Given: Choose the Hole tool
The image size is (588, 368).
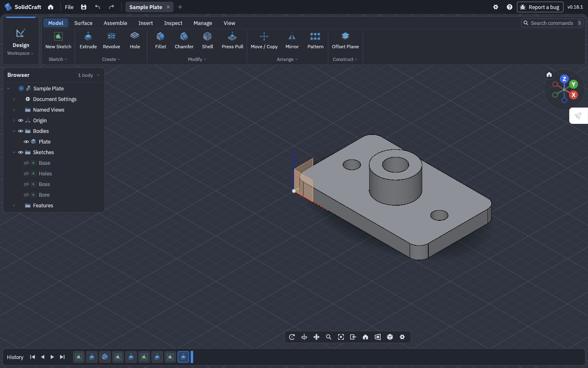Looking at the screenshot, I should point(135,41).
